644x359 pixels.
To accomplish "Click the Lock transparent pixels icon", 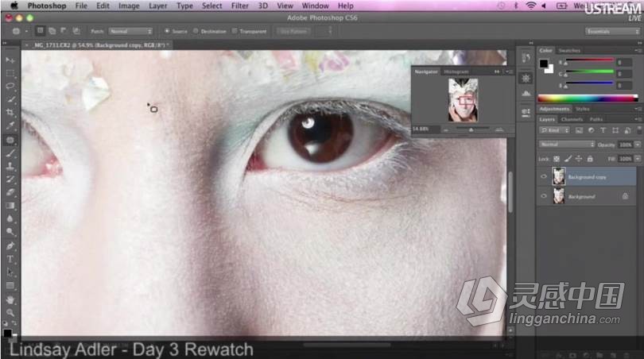I will [x=557, y=158].
